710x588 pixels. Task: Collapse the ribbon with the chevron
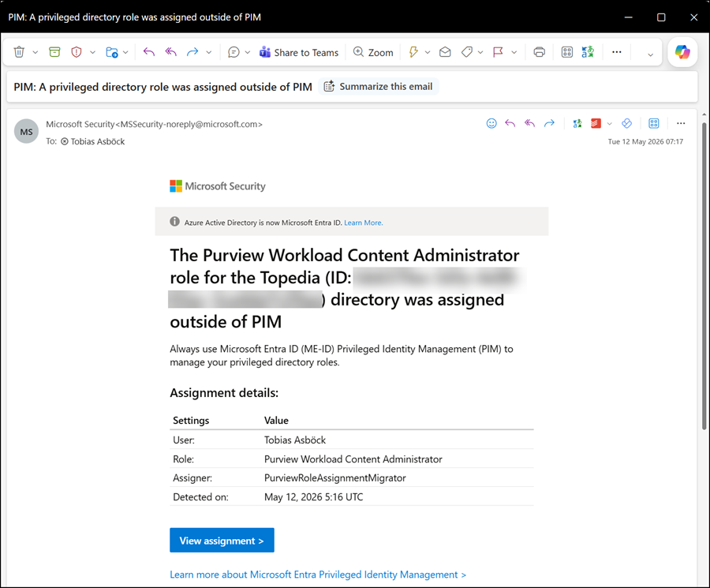650,54
